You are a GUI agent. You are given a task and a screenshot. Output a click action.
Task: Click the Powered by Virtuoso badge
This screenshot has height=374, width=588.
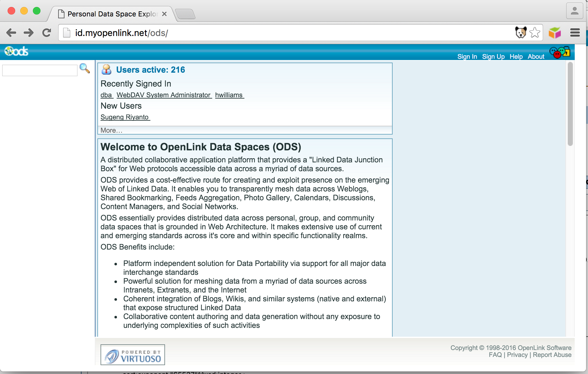point(133,355)
